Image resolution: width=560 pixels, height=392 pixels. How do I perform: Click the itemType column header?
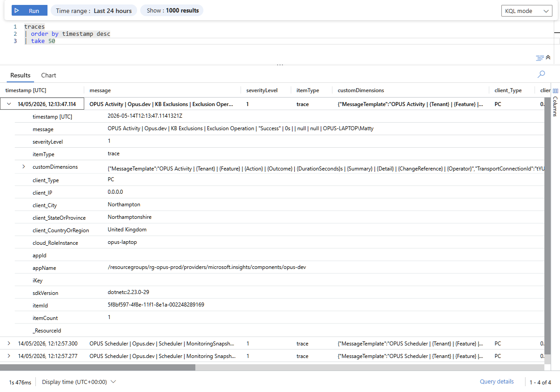coord(308,90)
